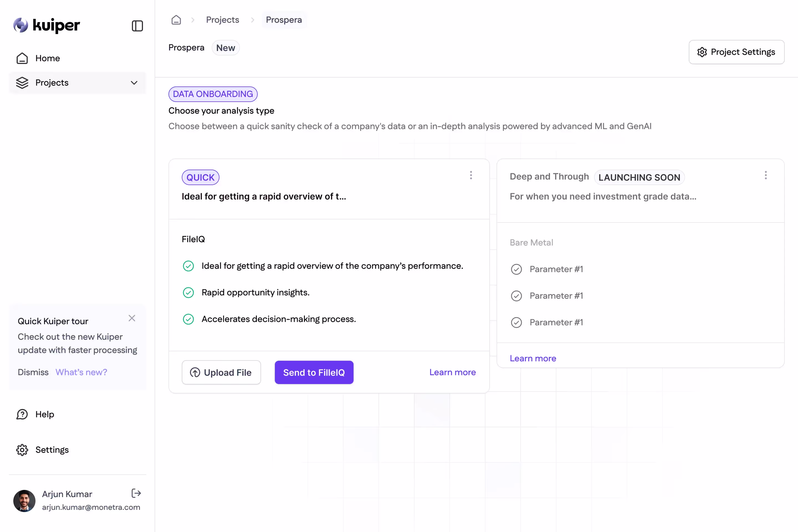Click the Help question-bubble icon
This screenshot has height=532, width=798.
(x=22, y=414)
